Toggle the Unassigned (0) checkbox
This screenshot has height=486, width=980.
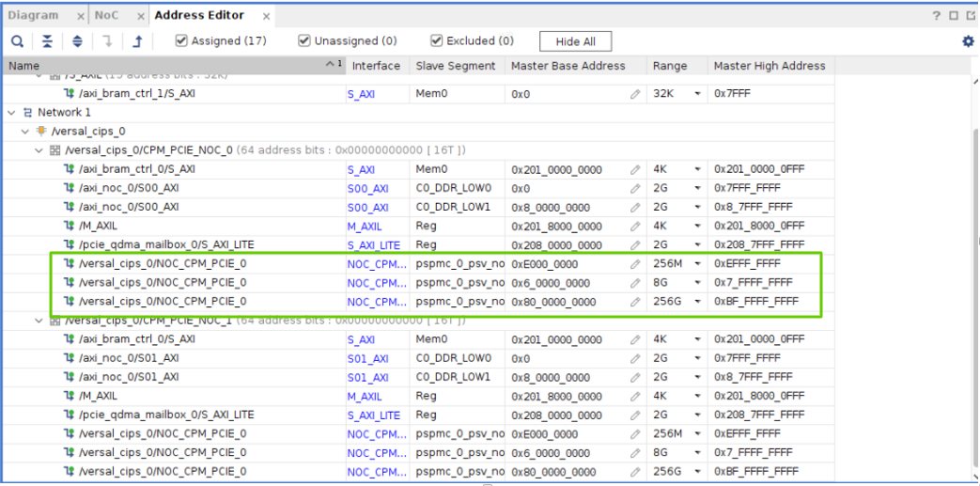[x=304, y=41]
